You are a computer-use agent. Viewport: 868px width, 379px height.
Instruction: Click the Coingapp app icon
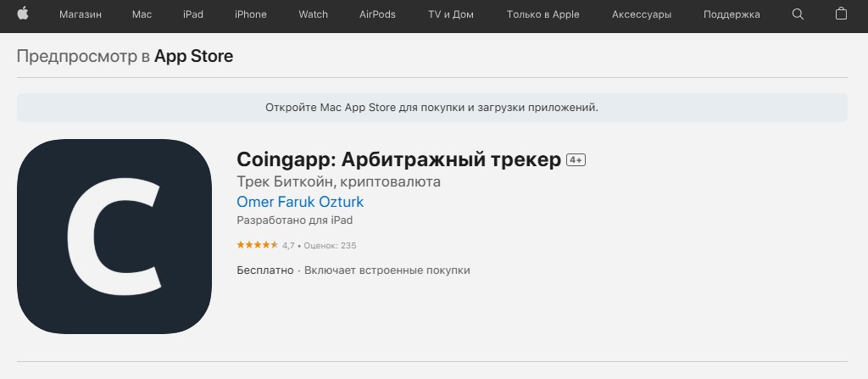click(x=114, y=237)
